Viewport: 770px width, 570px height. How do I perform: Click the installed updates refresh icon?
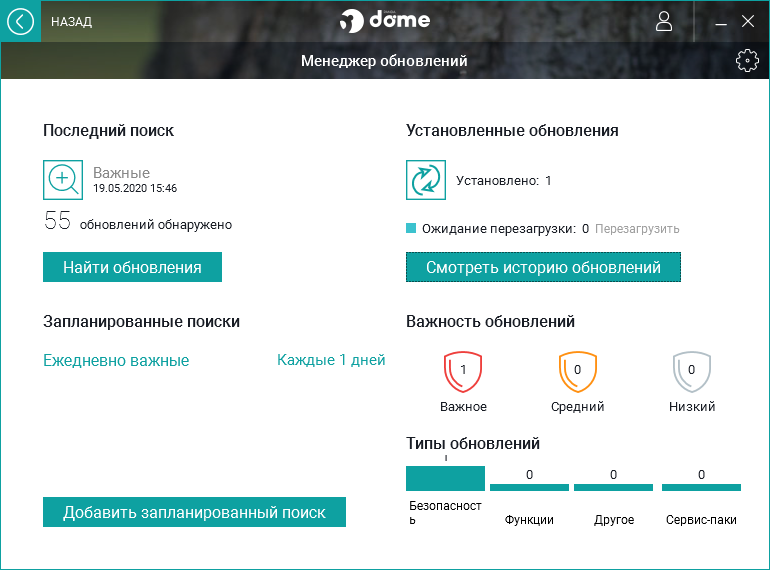tap(426, 180)
